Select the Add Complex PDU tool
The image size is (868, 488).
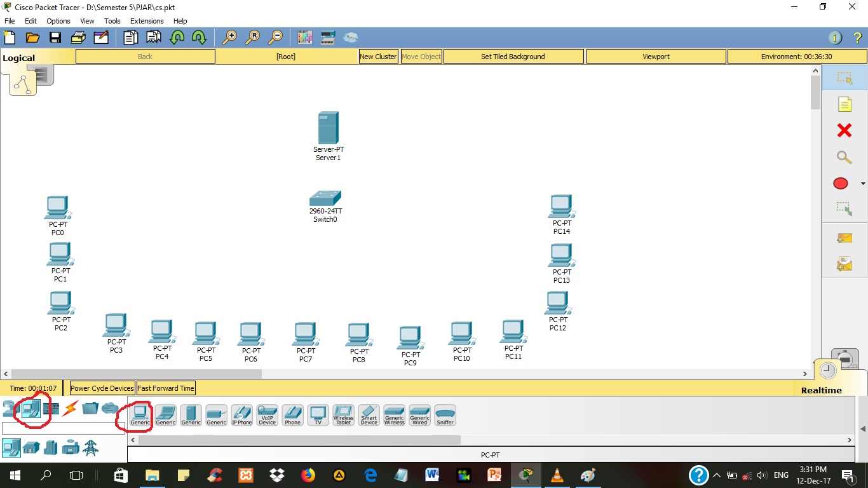844,262
